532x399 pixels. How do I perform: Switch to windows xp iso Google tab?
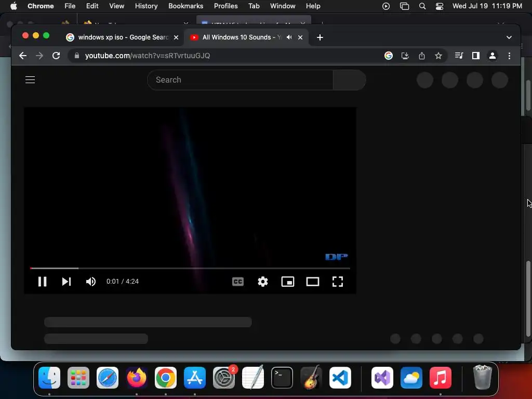click(123, 37)
